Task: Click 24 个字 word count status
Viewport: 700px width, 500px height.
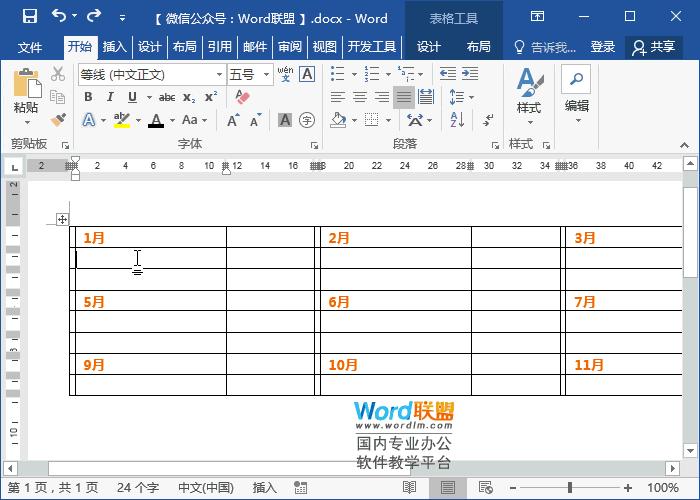Action: pyautogui.click(x=138, y=488)
